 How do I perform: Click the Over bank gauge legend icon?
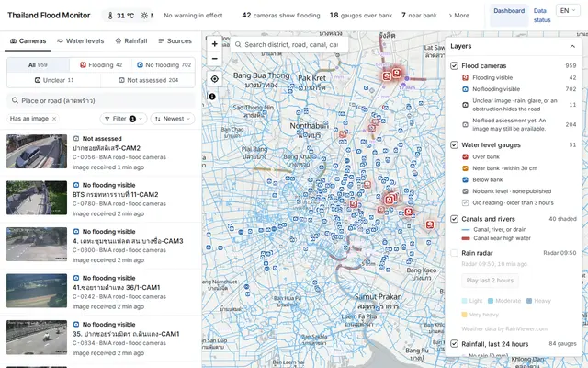465,157
